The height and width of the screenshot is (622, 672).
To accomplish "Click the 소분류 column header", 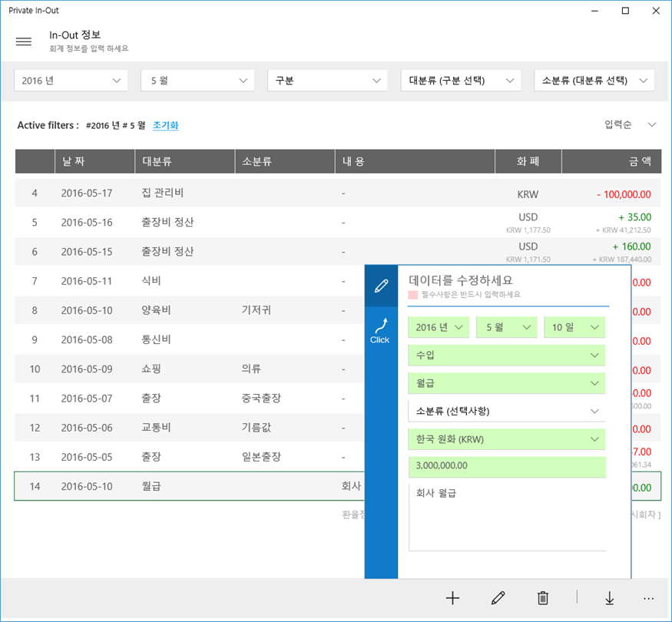I will [x=285, y=161].
